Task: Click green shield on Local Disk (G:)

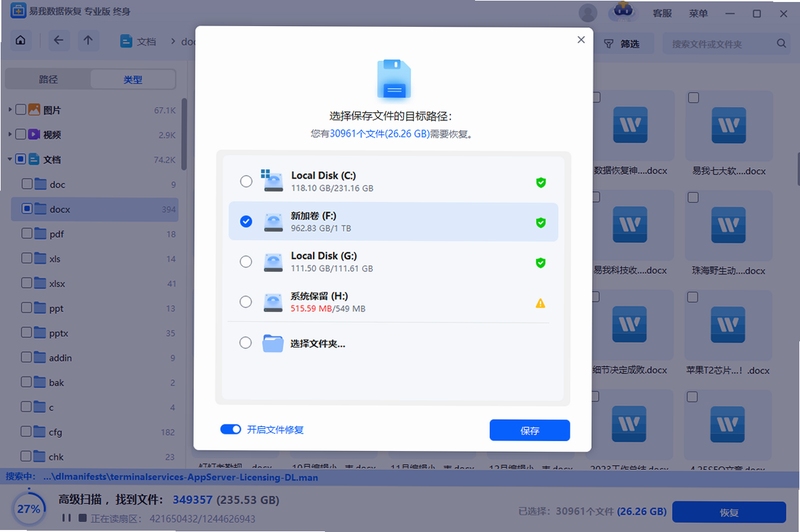Action: (x=541, y=263)
